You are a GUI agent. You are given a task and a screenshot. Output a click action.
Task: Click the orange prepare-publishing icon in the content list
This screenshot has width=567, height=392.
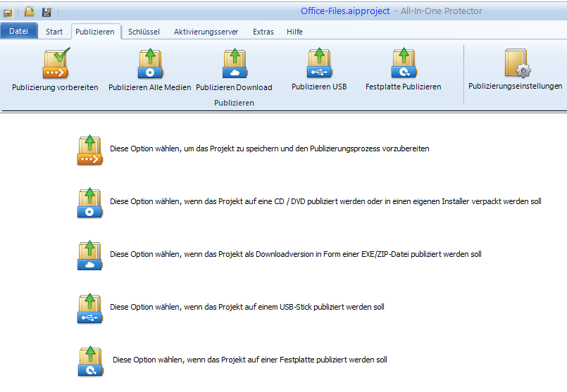point(90,150)
